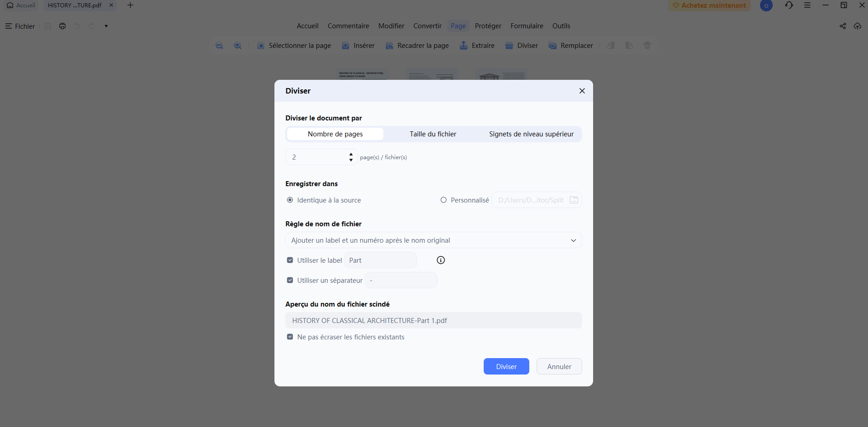Open the Protéger ribbon tab
The width and height of the screenshot is (868, 427).
pos(488,26)
